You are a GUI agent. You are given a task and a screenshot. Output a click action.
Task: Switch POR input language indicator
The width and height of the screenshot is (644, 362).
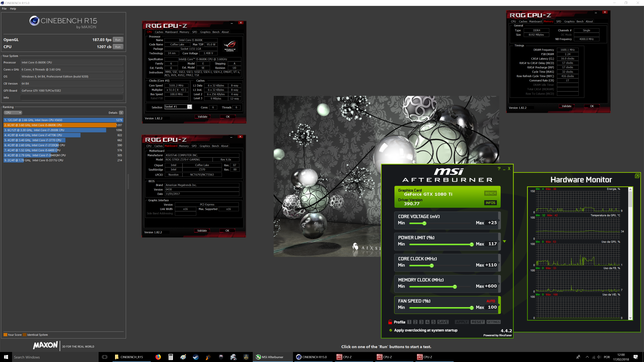pyautogui.click(x=607, y=357)
